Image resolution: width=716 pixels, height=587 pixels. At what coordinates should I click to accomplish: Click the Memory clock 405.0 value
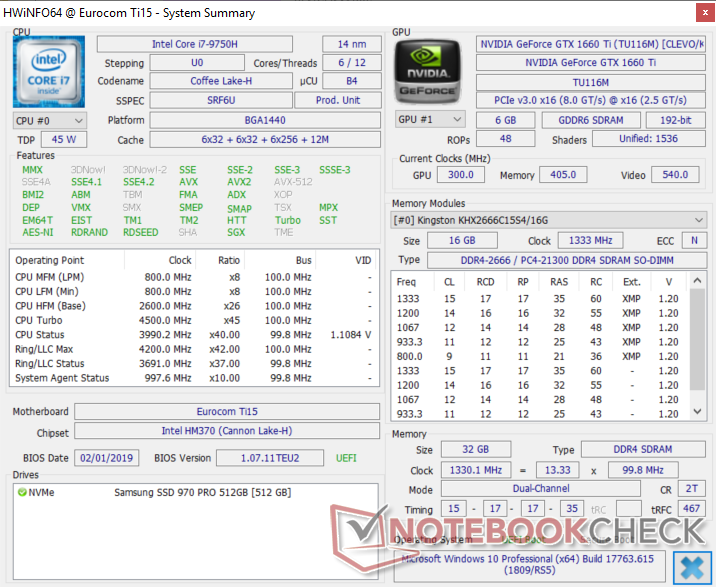click(x=563, y=175)
